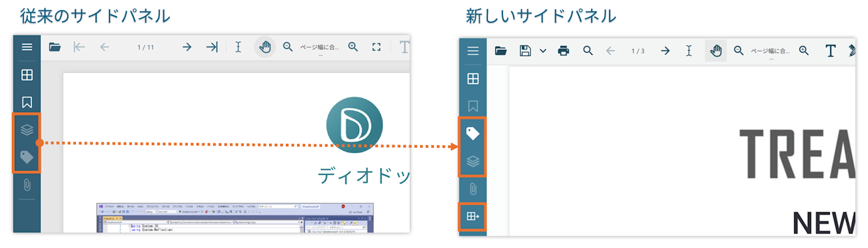Open bookmarks panel in right sidebar
Viewport: 868px width, 248px height.
pyautogui.click(x=473, y=106)
